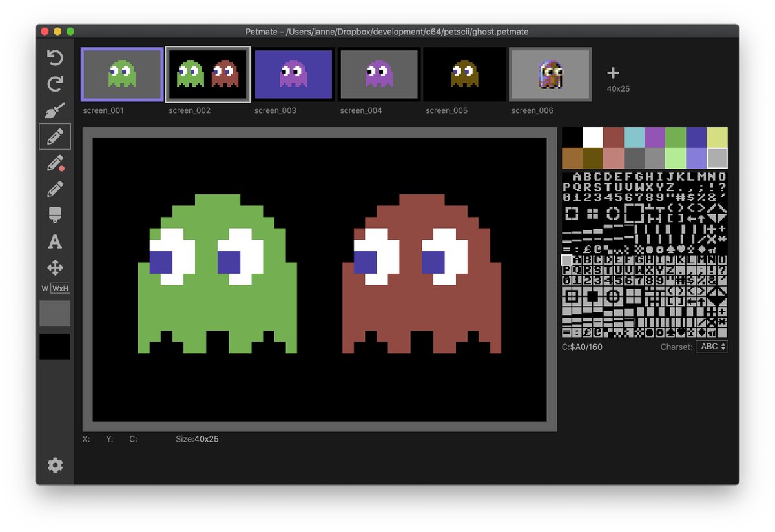The height and width of the screenshot is (532, 775).
Task: Click the green ghost on the canvas
Action: (218, 274)
